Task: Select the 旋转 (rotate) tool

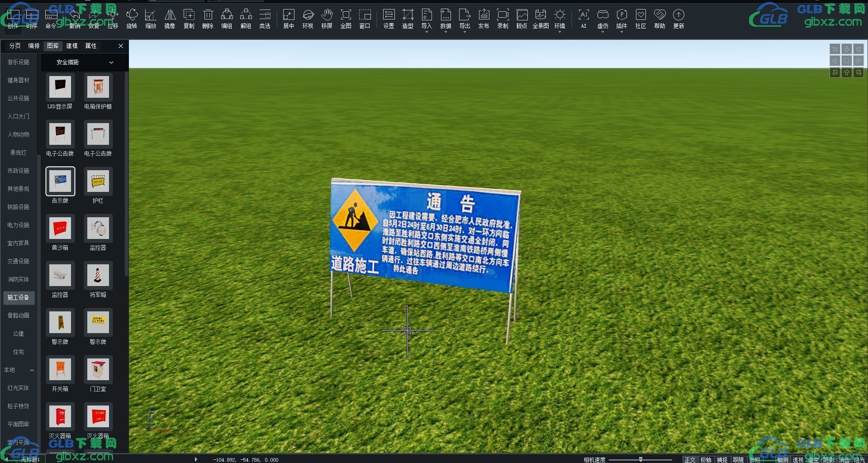Action: point(132,19)
